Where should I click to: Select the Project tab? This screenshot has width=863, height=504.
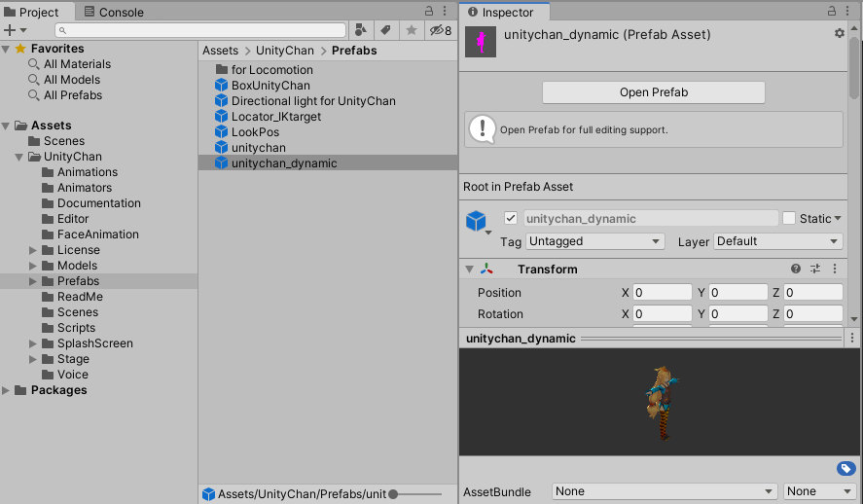click(31, 12)
